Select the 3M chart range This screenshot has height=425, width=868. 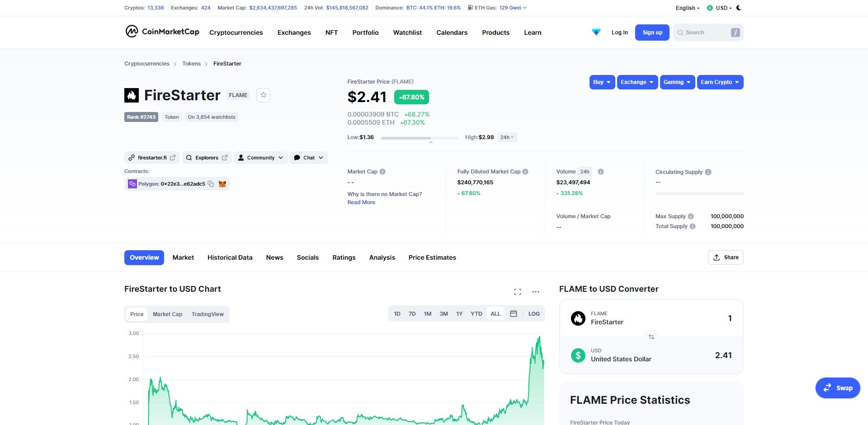click(x=444, y=313)
